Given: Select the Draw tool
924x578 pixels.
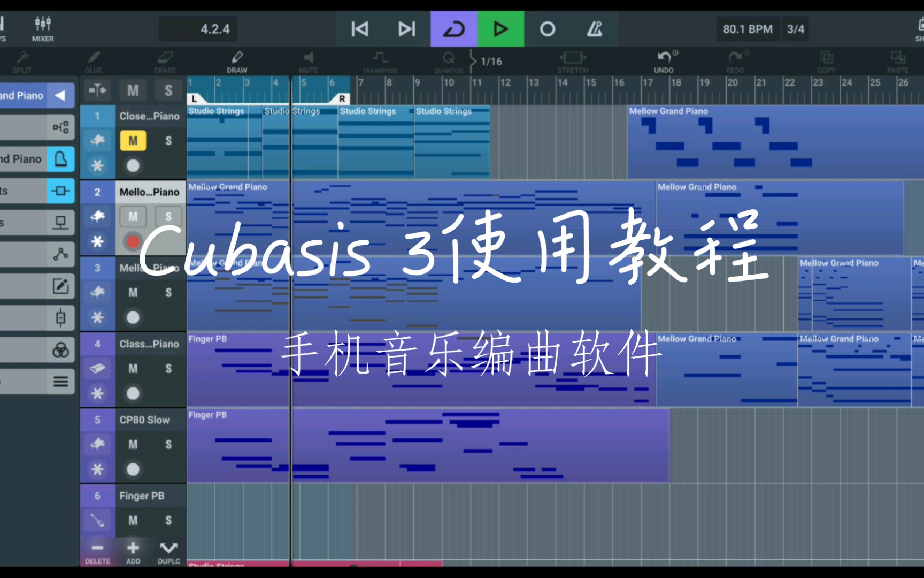Looking at the screenshot, I should 237,62.
